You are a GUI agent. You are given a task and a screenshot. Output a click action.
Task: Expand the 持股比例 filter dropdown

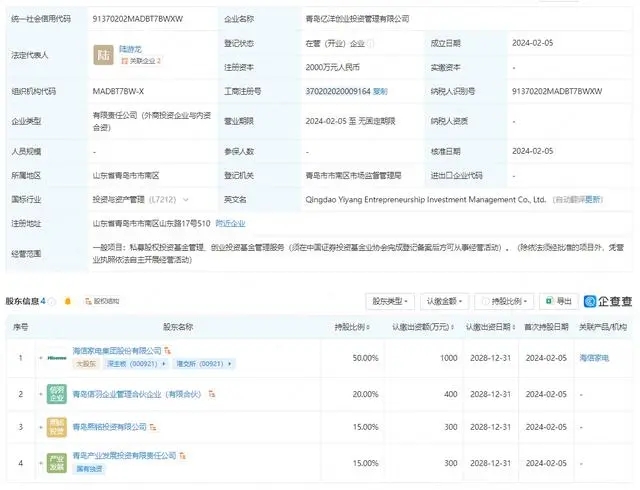[504, 300]
